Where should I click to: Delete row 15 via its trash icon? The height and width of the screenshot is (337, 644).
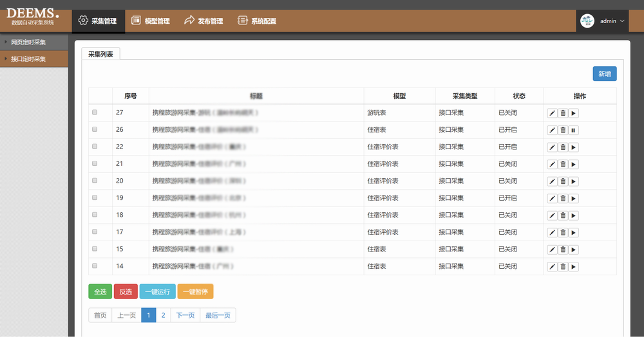pos(563,250)
